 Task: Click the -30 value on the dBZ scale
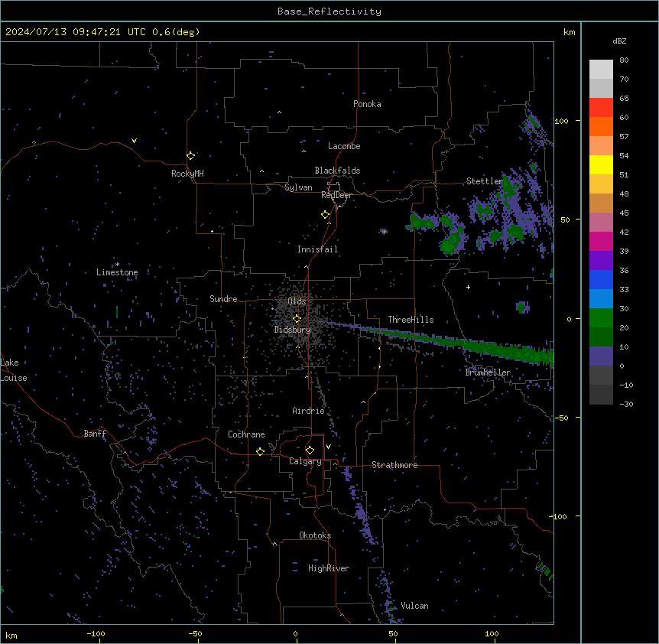point(626,405)
